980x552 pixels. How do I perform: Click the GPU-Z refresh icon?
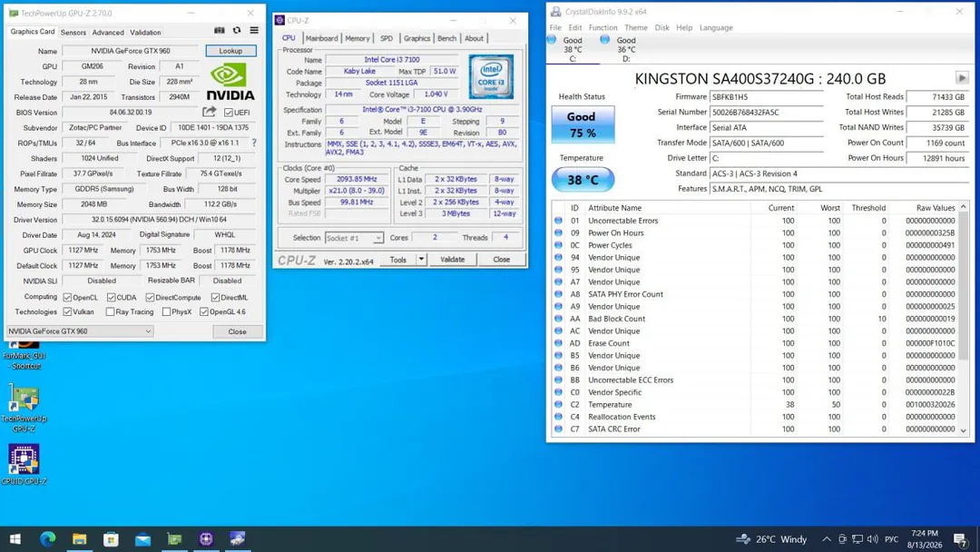tap(237, 30)
